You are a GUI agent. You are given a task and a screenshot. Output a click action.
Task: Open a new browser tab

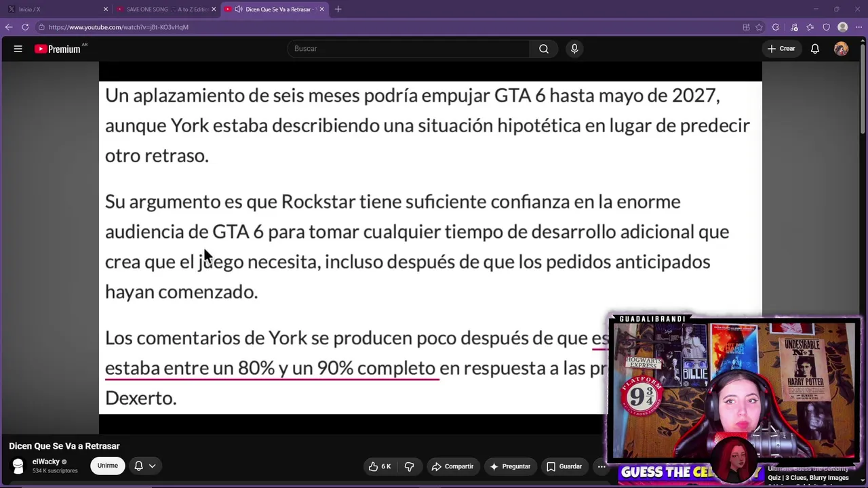tap(338, 9)
